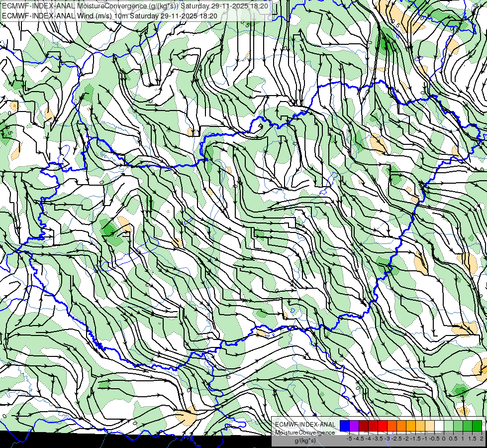Pick the green swatch between 1 and 1.5
This screenshot has width=487, height=448.
pos(468,426)
